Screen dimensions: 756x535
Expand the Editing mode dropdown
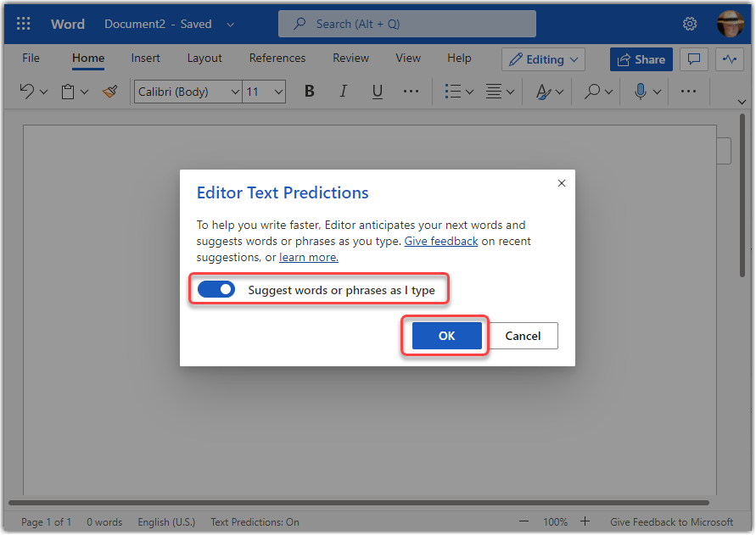pos(544,59)
